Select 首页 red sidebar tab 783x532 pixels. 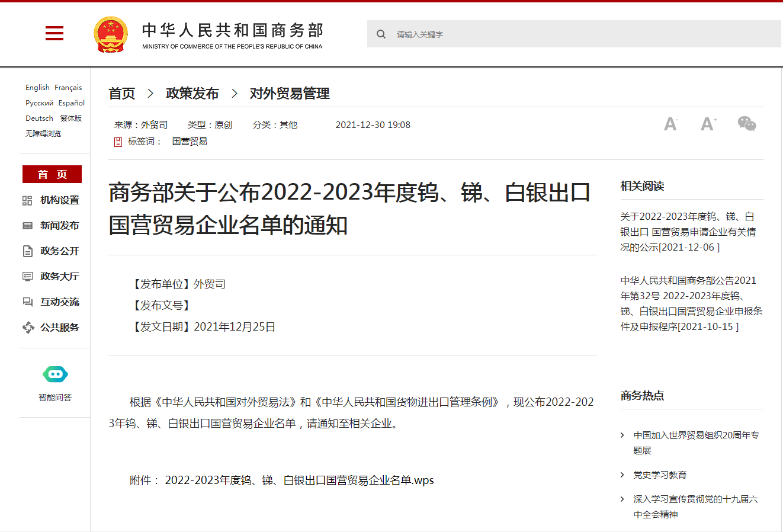(52, 174)
